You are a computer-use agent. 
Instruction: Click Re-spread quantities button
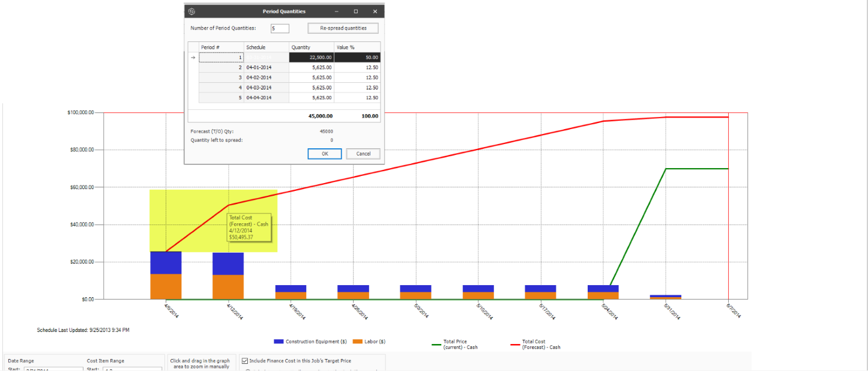click(x=343, y=28)
